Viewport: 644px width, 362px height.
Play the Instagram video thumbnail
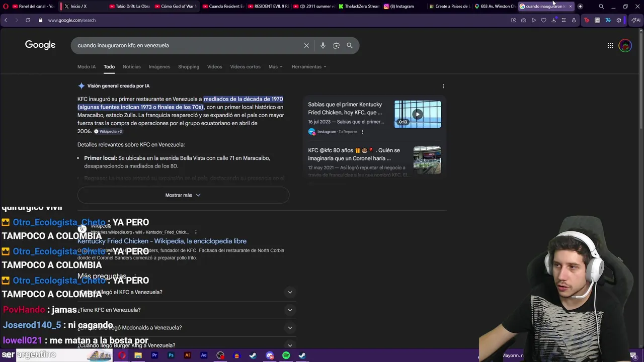418,114
